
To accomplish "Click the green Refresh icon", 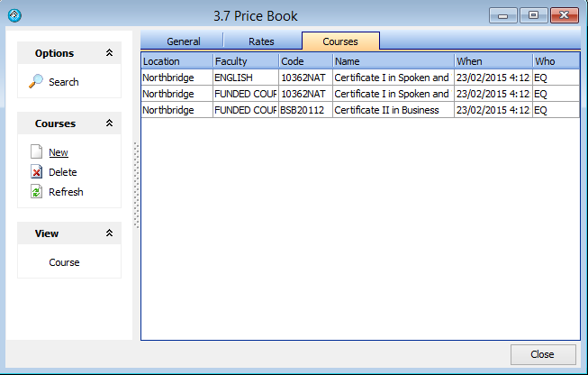I will (x=36, y=192).
